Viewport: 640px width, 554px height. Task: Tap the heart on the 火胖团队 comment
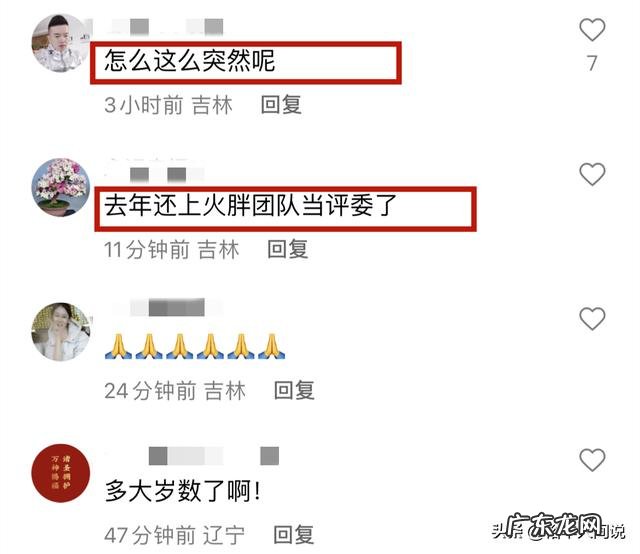click(x=592, y=174)
